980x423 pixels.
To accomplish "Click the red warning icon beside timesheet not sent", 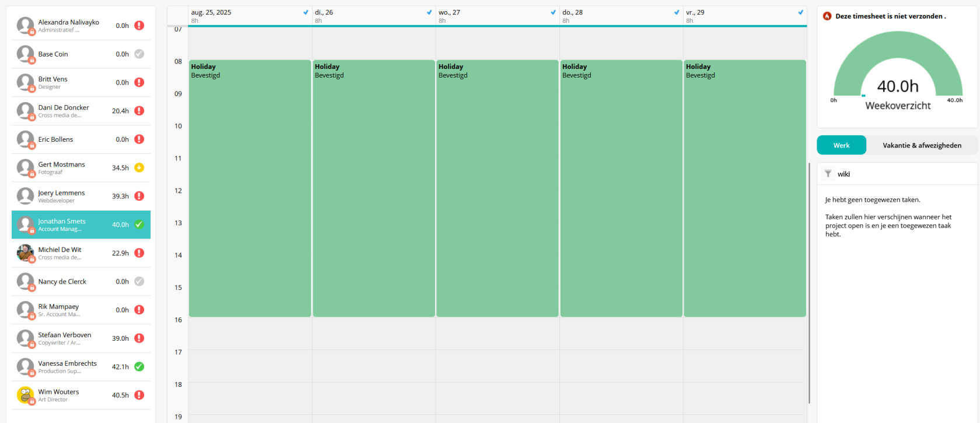I will [x=827, y=16].
